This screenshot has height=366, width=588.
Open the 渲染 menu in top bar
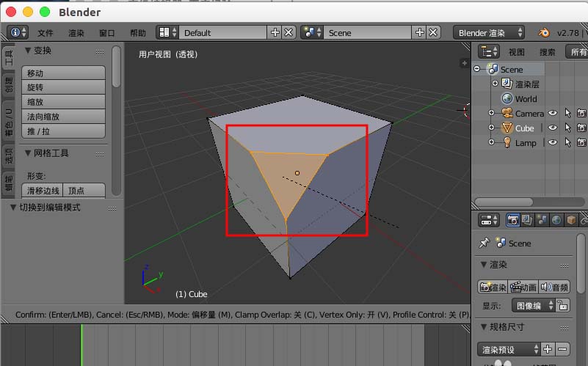point(76,33)
